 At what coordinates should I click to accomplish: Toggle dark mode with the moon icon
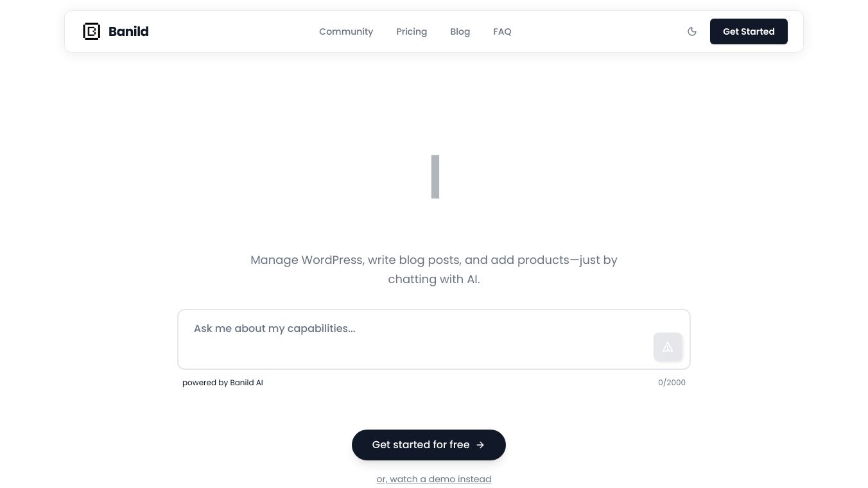[692, 31]
